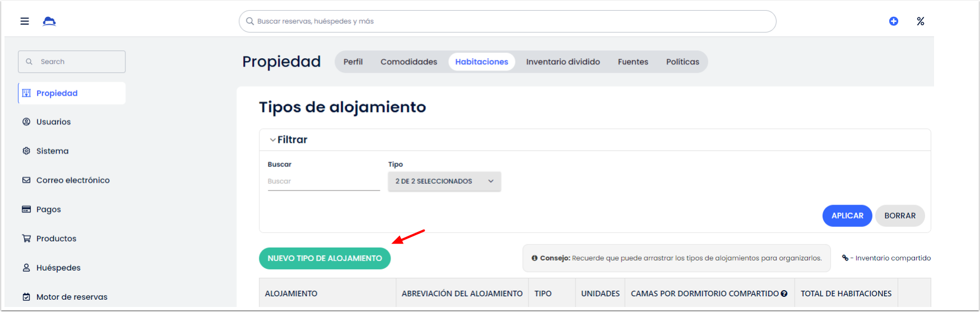The height and width of the screenshot is (312, 980).
Task: Click the Borrar button
Action: 900,216
